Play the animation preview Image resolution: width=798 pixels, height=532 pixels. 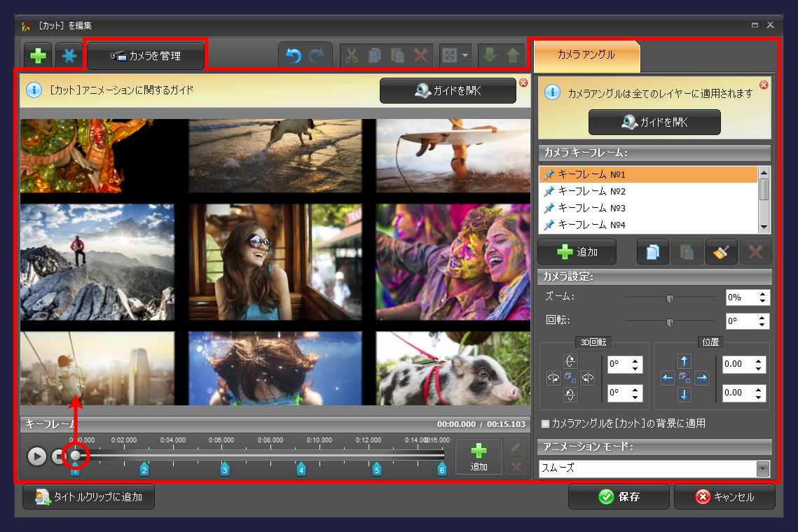click(37, 456)
